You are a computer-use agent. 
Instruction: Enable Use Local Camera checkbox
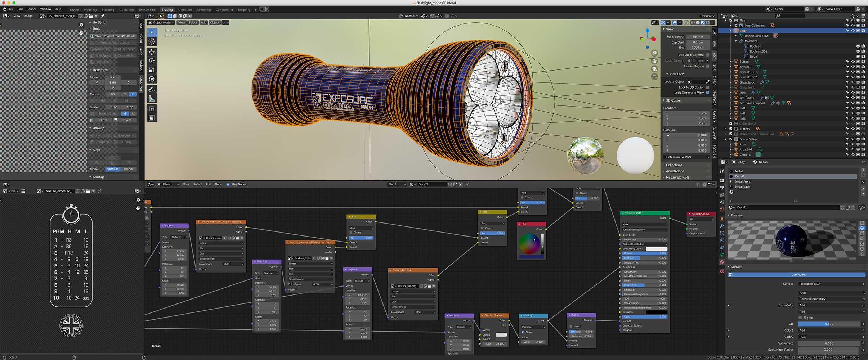[707, 55]
